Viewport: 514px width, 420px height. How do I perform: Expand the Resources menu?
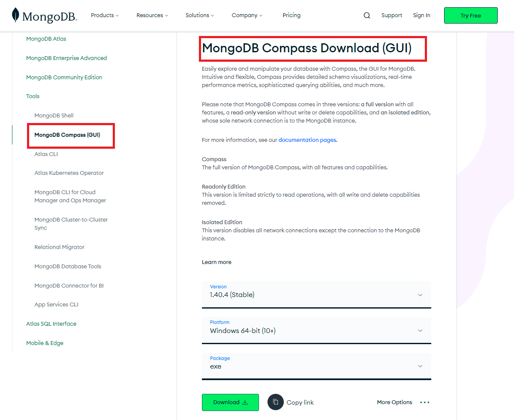point(152,15)
